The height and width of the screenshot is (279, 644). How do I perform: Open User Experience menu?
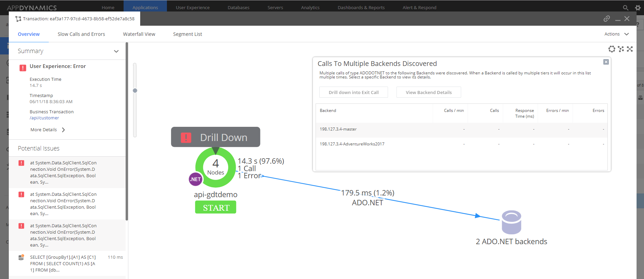point(193,7)
